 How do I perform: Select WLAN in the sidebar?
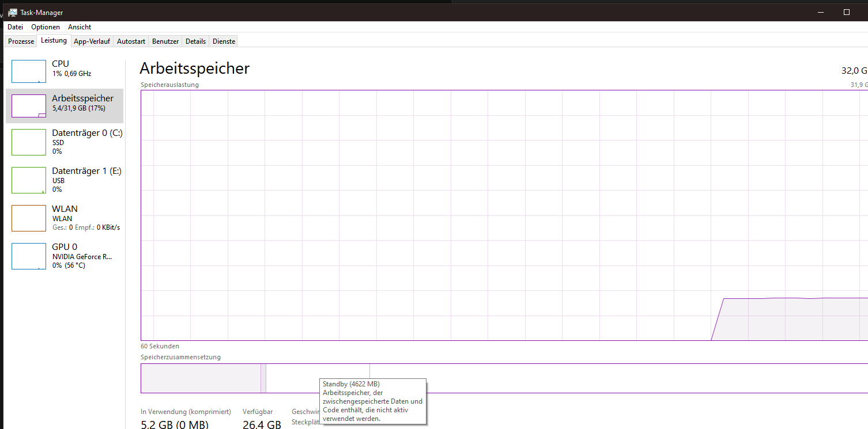point(65,218)
